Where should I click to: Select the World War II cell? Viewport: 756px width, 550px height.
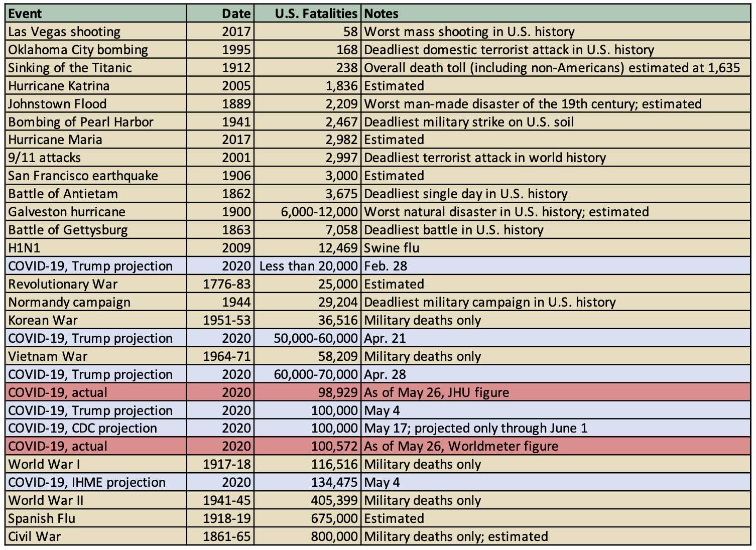pyautogui.click(x=96, y=500)
